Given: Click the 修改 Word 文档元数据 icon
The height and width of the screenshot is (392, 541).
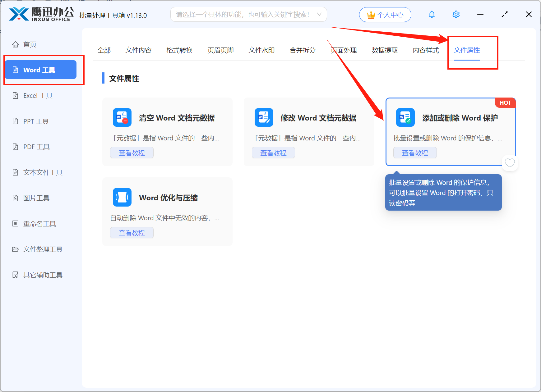Looking at the screenshot, I should 264,117.
